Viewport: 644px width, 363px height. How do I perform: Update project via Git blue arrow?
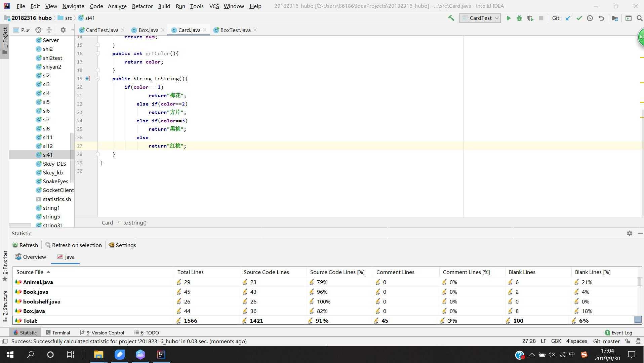[568, 18]
